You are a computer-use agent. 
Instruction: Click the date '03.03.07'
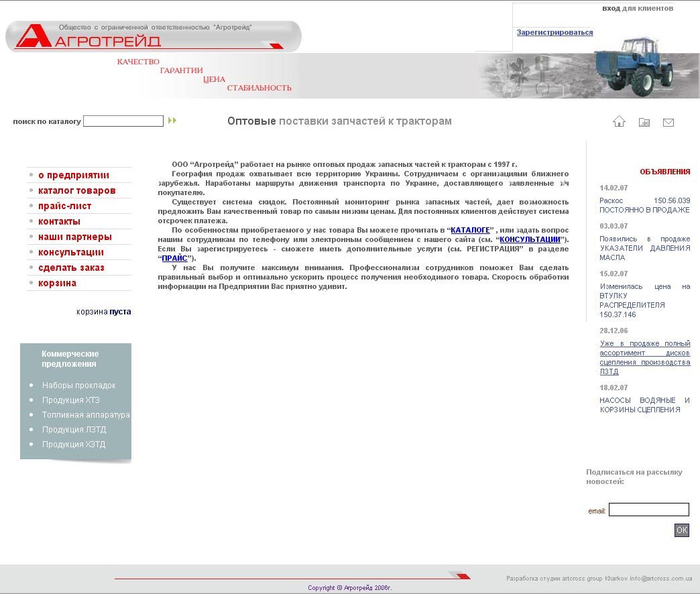point(614,226)
